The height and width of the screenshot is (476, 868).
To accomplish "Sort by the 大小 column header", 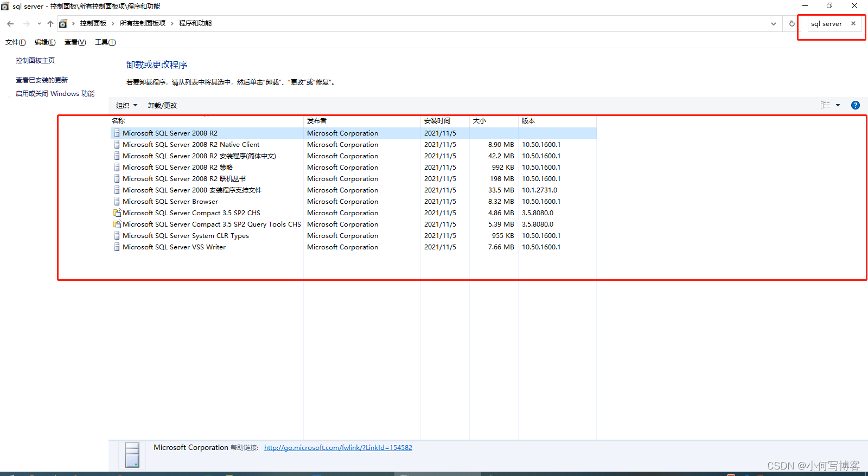I will click(x=494, y=121).
